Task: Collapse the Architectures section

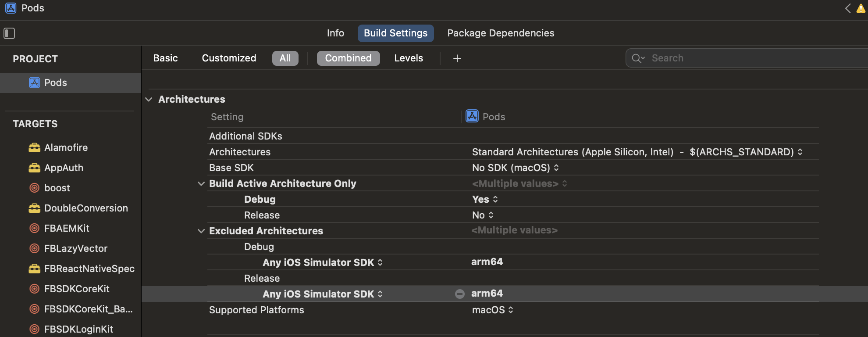Action: tap(149, 100)
